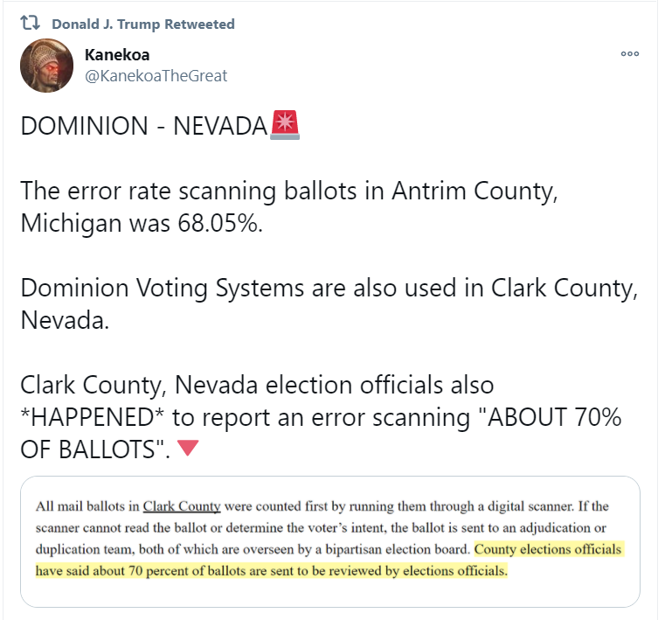Click the "68.05%" figure in the tweet
Image resolution: width=672 pixels, height=620 pixels.
click(217, 222)
